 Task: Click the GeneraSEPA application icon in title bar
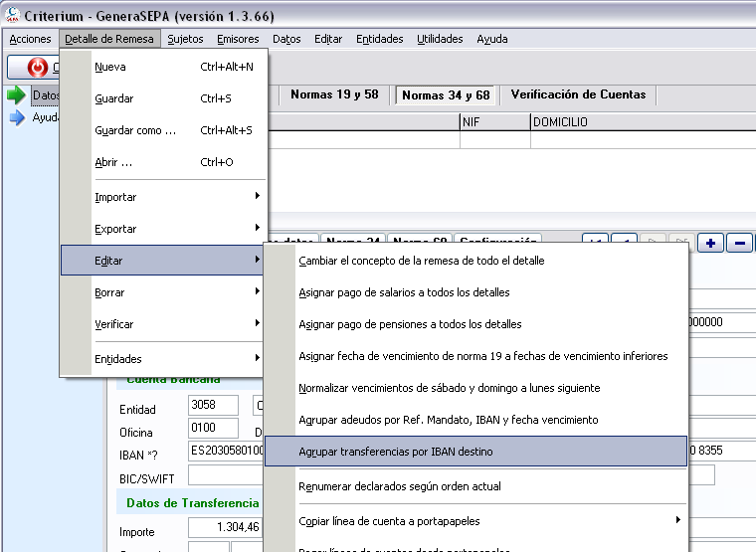point(12,16)
